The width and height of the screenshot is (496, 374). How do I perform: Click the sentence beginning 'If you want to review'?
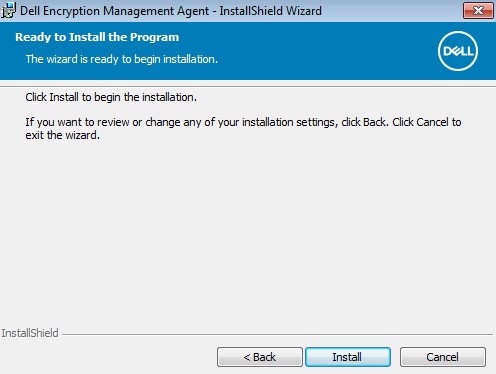243,129
